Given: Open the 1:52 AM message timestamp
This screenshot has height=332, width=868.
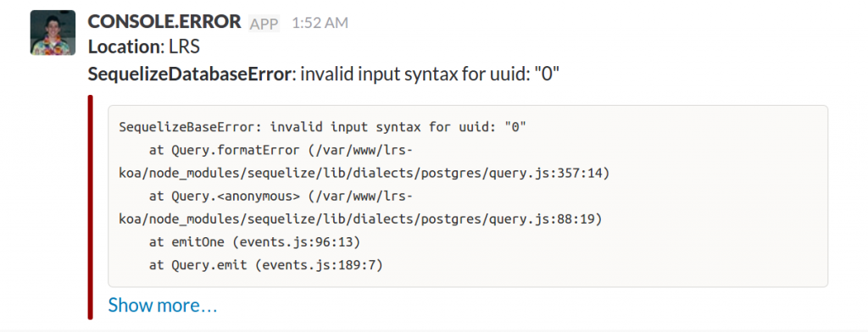Looking at the screenshot, I should (x=320, y=23).
